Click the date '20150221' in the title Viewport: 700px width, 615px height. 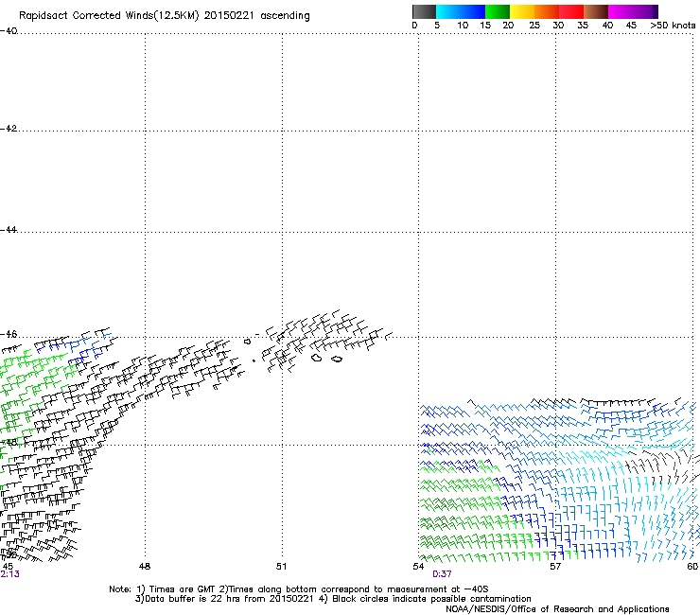[x=229, y=15]
